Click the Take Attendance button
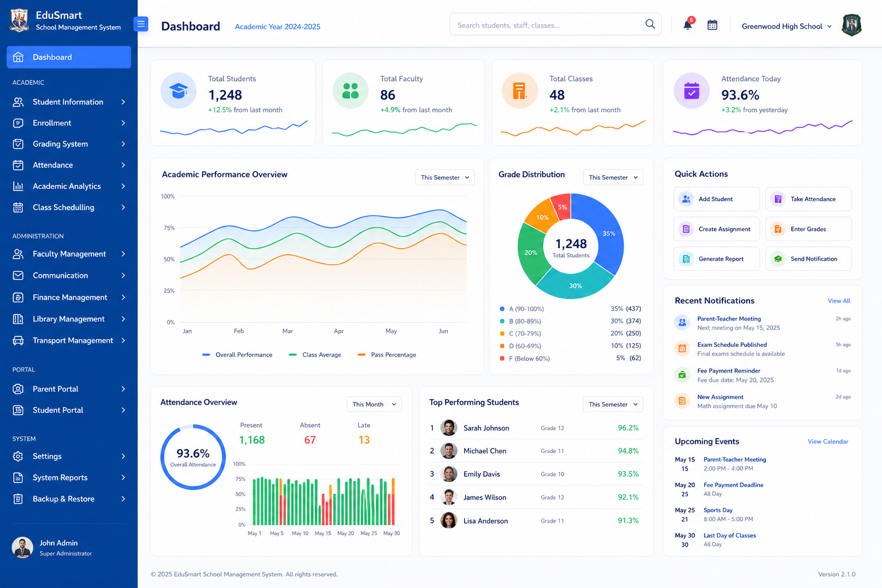Screen dimensions: 882x588 (808, 199)
